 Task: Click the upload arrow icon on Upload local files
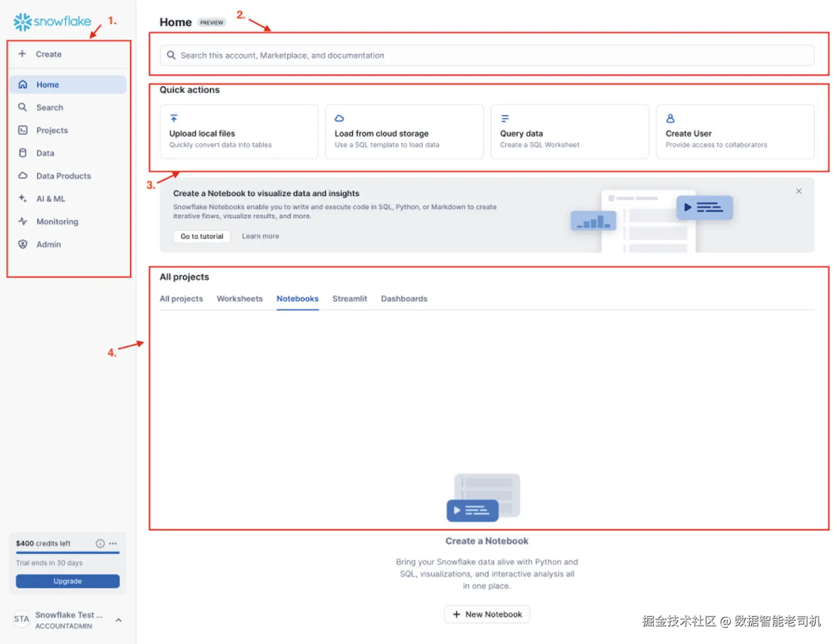(174, 118)
